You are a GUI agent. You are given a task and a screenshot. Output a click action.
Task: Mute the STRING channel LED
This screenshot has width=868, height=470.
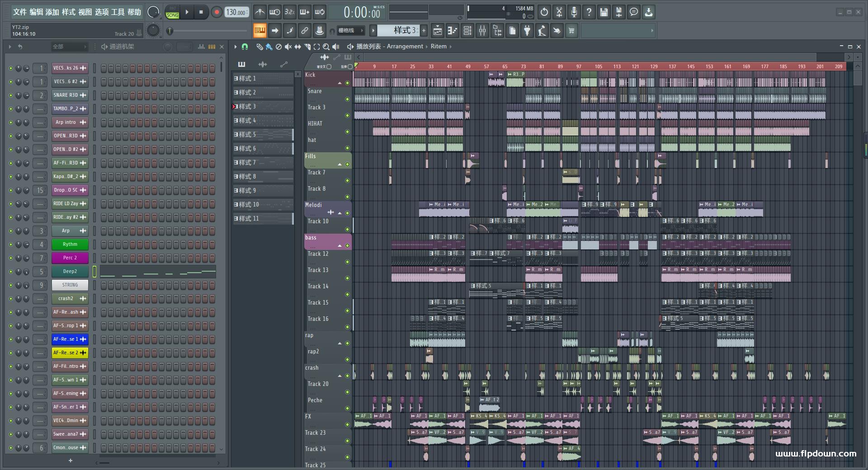coord(11,285)
